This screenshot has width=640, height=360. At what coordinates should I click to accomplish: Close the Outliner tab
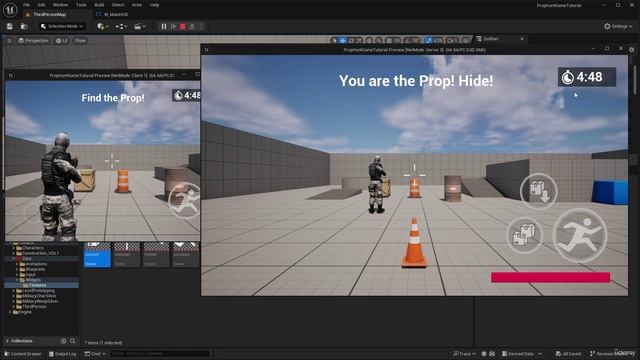point(522,39)
